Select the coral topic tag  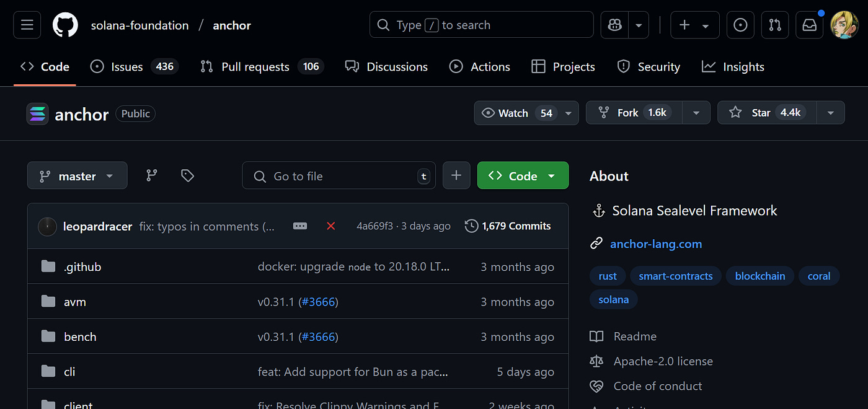(x=819, y=276)
